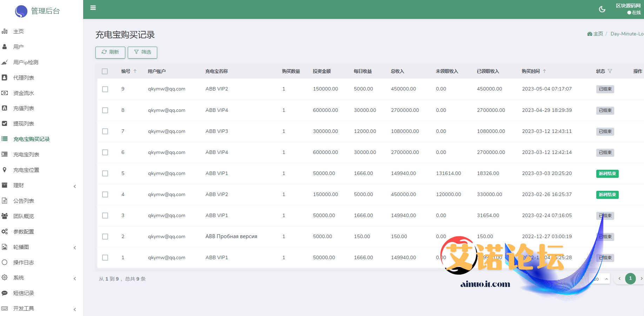Expand the 系统 submenu chevron

click(75, 278)
